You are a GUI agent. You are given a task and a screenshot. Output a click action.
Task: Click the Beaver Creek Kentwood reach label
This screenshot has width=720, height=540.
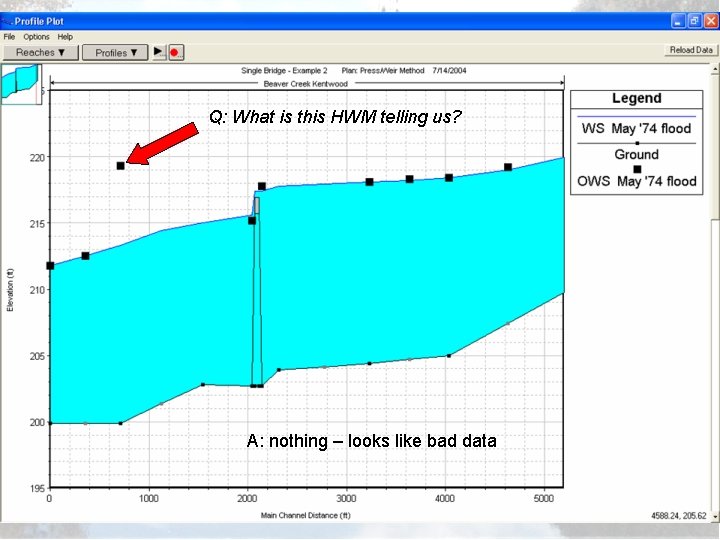tap(305, 84)
